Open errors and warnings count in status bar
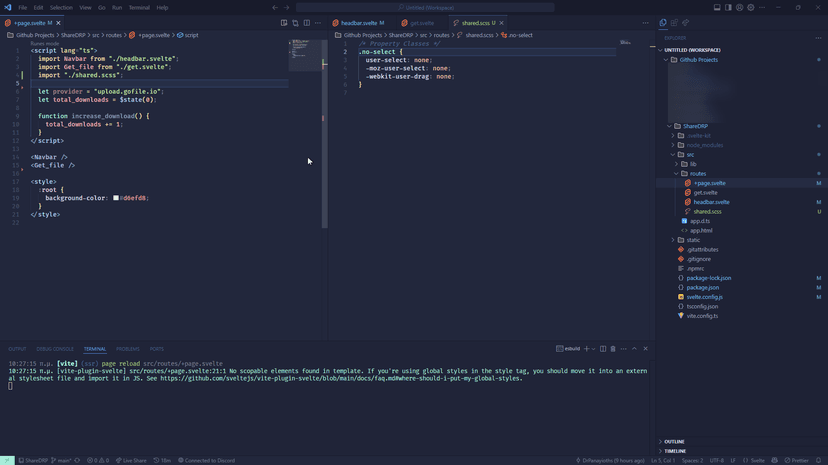The width and height of the screenshot is (828, 465). [x=98, y=460]
